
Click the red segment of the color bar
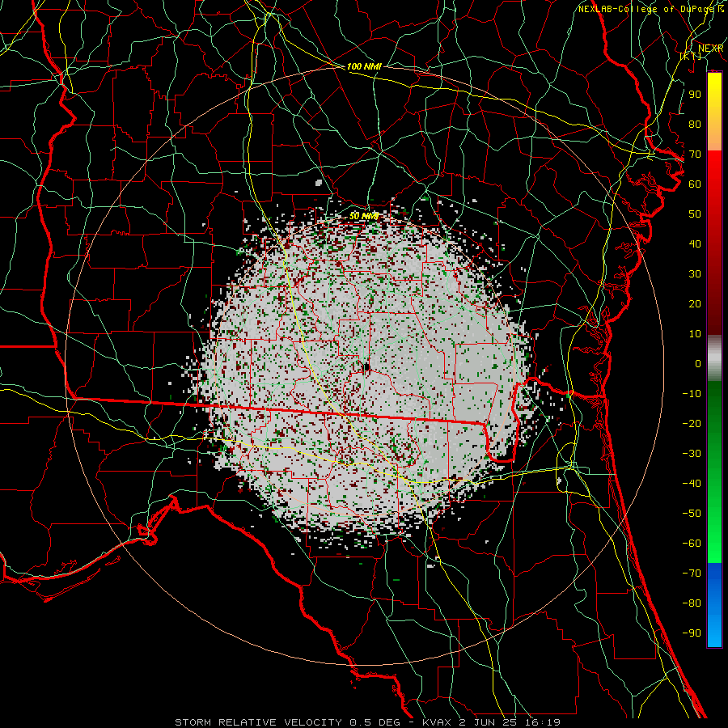pyautogui.click(x=714, y=243)
